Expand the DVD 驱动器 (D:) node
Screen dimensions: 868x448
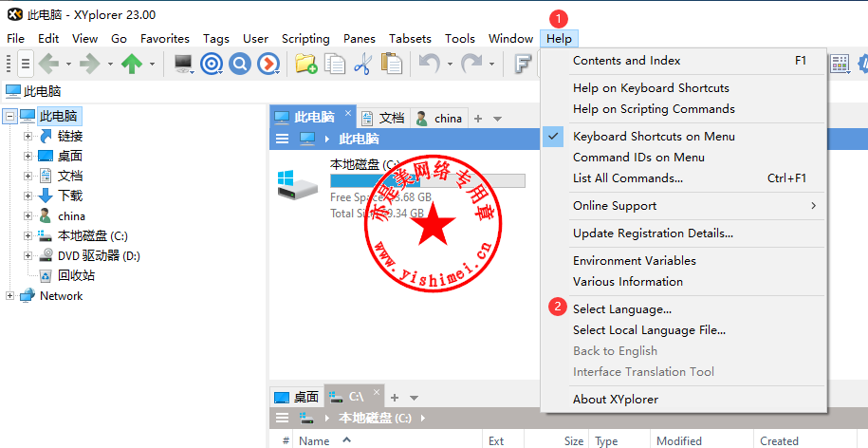pyautogui.click(x=28, y=256)
